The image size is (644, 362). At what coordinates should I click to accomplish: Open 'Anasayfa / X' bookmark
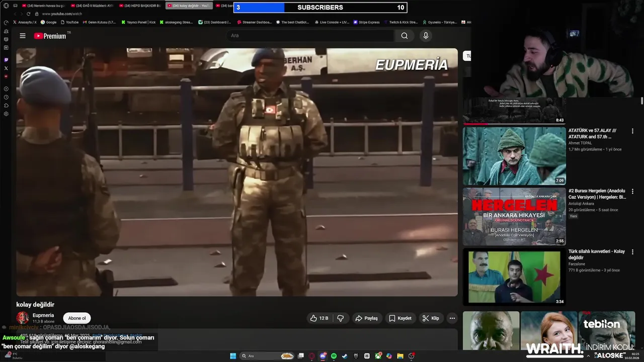click(25, 22)
